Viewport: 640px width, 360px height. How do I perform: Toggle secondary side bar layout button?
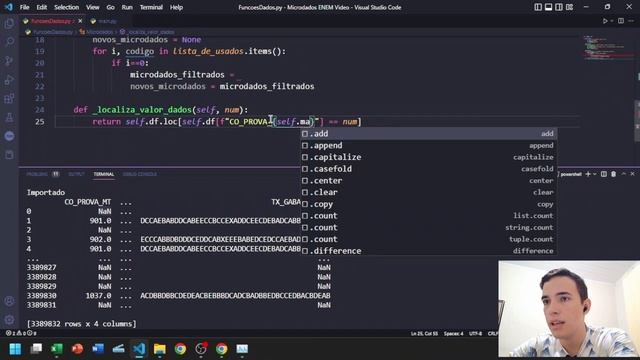coord(559,7)
